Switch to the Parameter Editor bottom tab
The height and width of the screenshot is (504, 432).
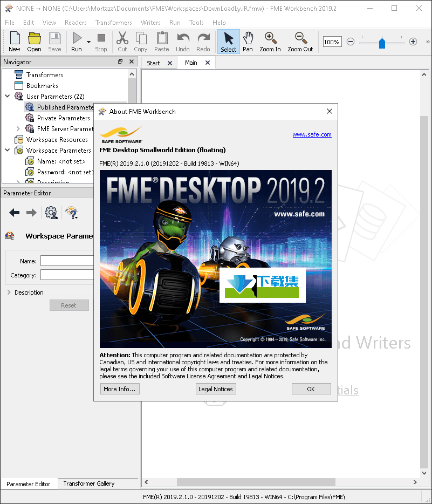click(29, 483)
